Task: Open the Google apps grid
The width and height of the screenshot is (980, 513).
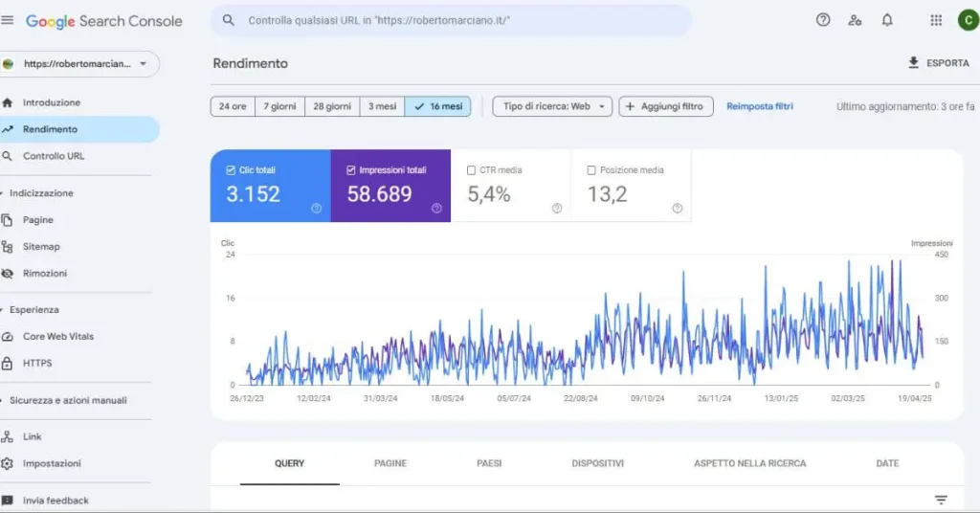Action: [x=936, y=20]
